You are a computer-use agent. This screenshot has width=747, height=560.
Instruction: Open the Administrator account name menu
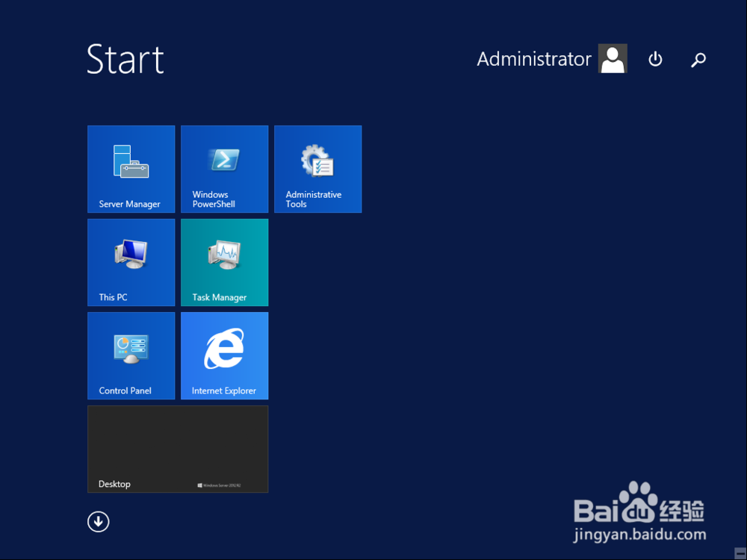pos(534,59)
